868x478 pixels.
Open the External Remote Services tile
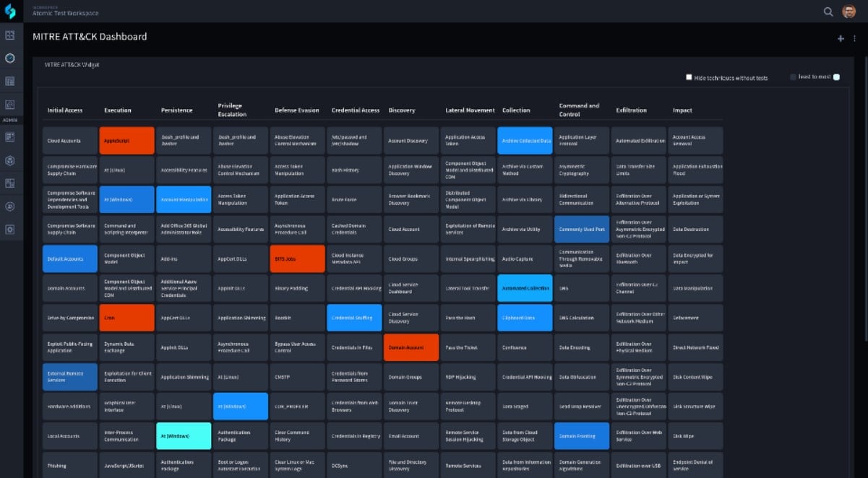70,377
